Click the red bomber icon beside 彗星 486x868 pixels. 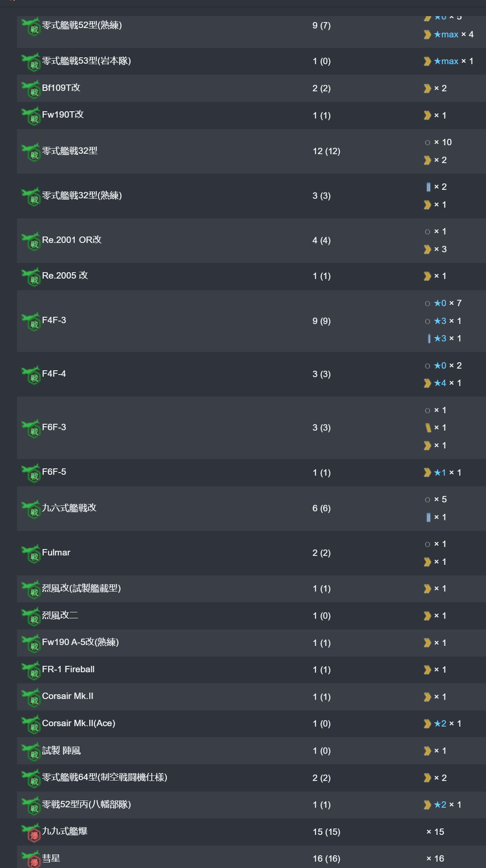coord(31,859)
